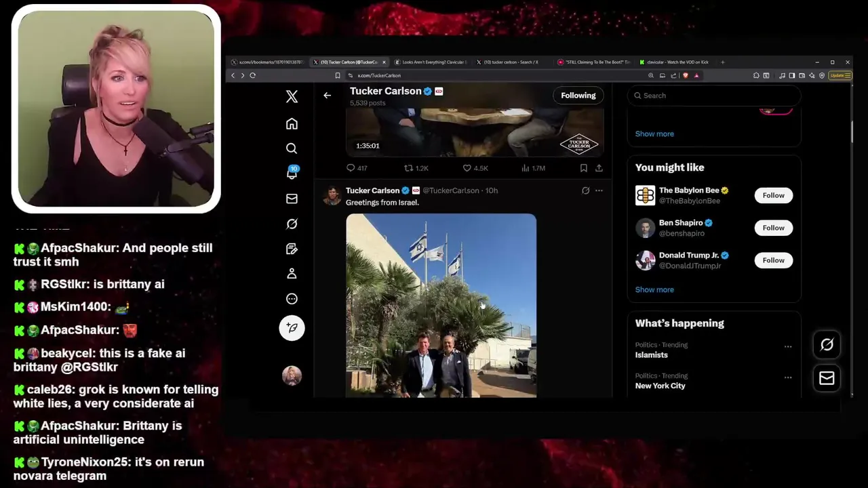Open X logo home icon in sidebar
The height and width of the screenshot is (488, 868).
[x=292, y=96]
